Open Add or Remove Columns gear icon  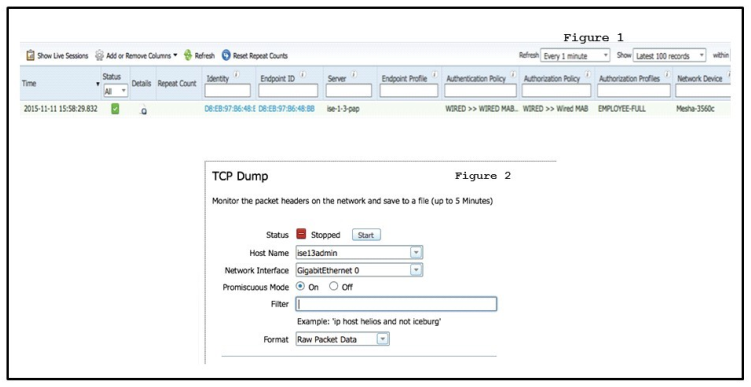[x=99, y=56]
